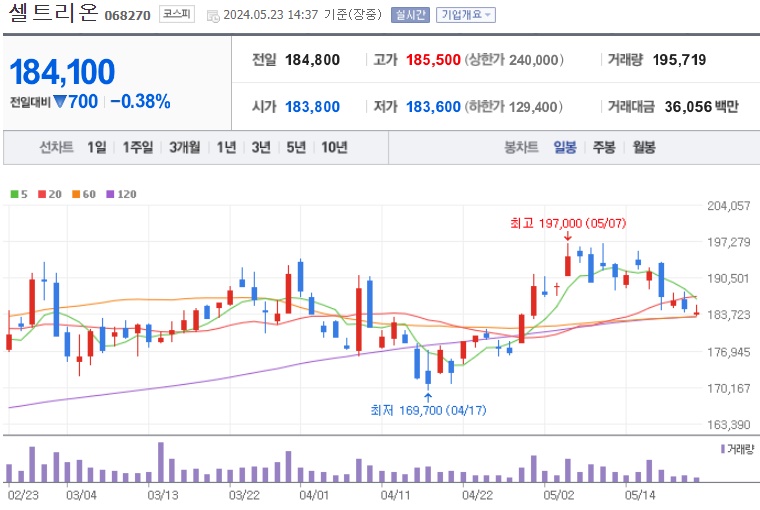Click the -0.38% change value

tap(141, 101)
